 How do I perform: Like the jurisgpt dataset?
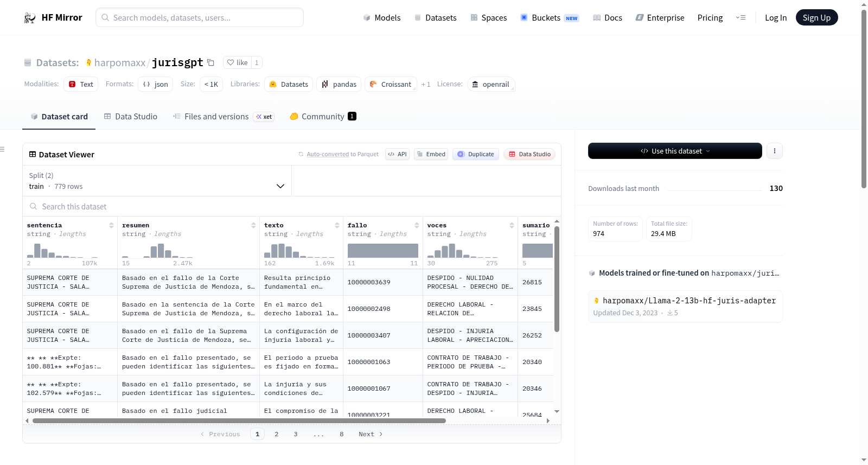click(237, 62)
